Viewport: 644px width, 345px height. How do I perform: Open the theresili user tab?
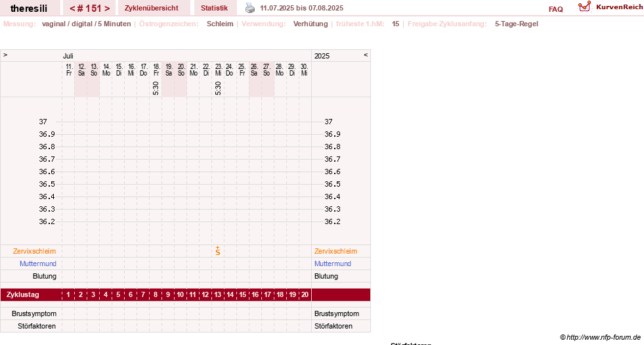pos(29,9)
